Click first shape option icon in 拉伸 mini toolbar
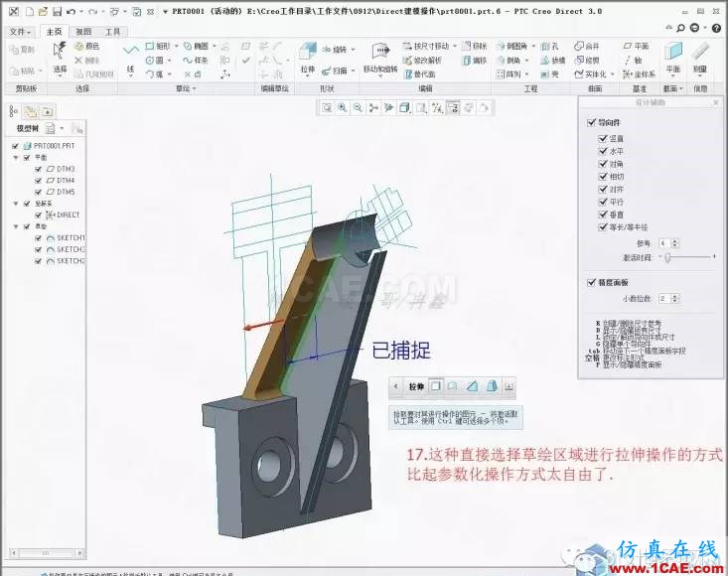Screen dimensions: 728x576 (x=435, y=386)
